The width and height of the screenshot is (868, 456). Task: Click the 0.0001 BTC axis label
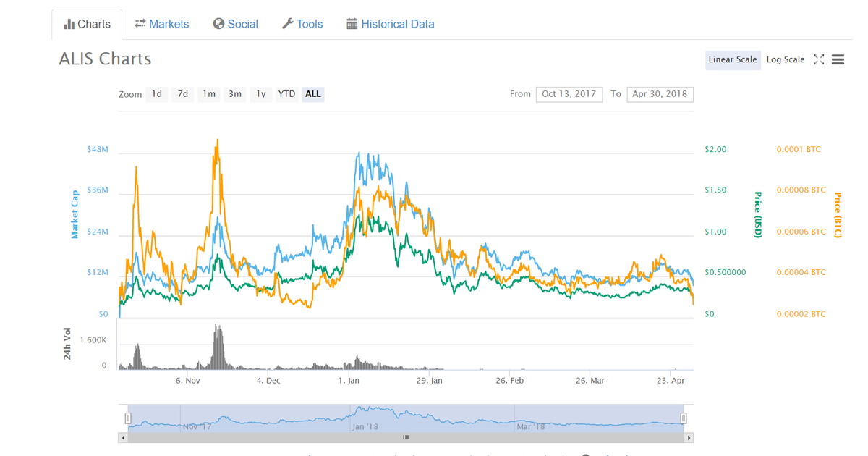(x=799, y=150)
